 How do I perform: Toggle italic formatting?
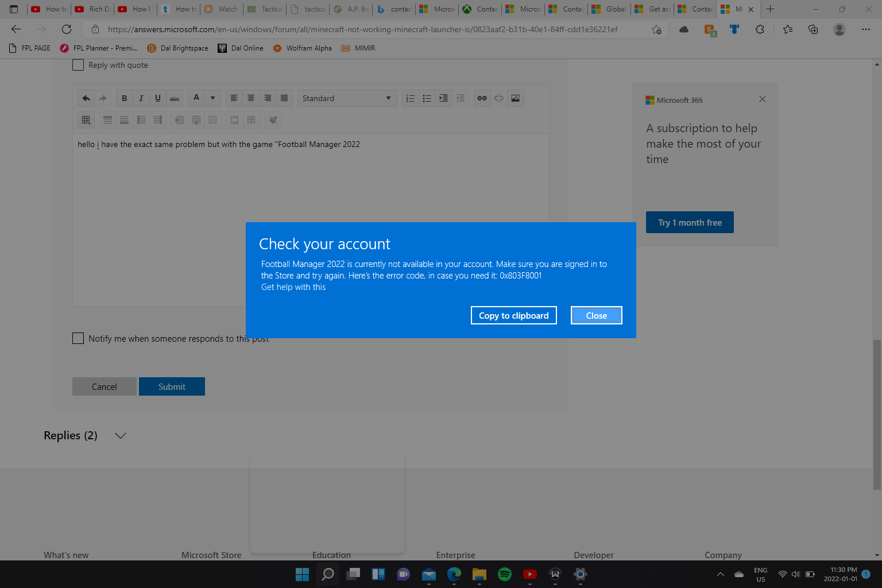141,98
